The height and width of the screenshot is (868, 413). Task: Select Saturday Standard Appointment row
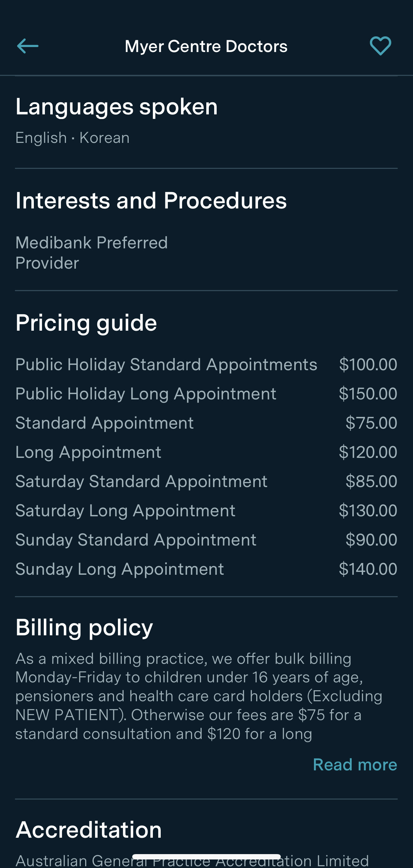[x=141, y=481]
